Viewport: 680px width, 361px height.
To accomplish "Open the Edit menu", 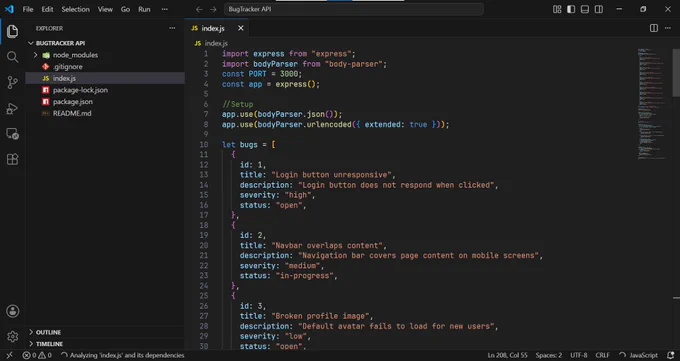I will (x=47, y=9).
